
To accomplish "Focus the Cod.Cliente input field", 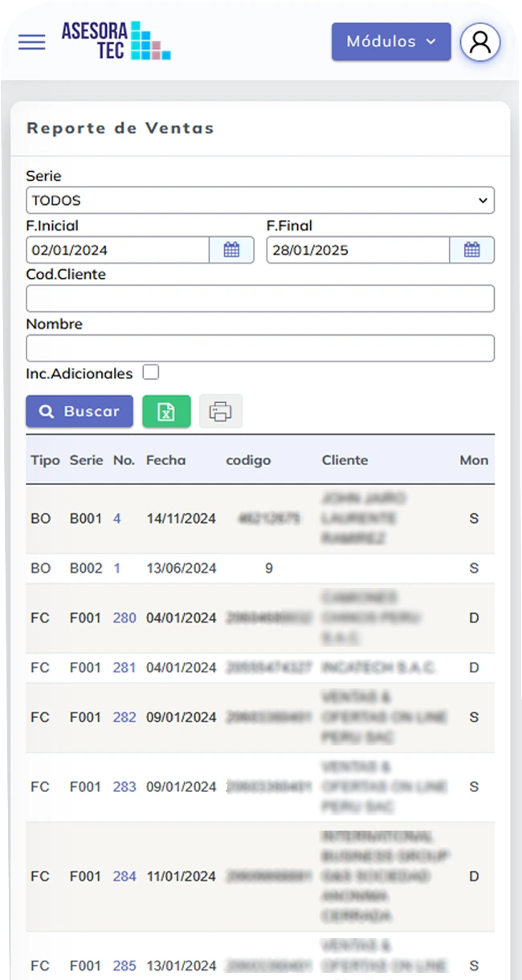I will 259,299.
